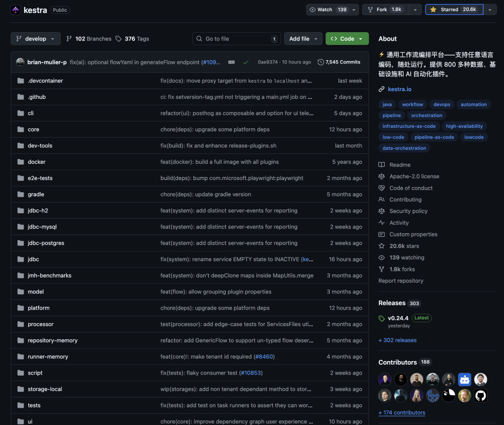This screenshot has width=504, height=425.
Task: Open the Apache-2.0 license link
Action: coord(414,176)
